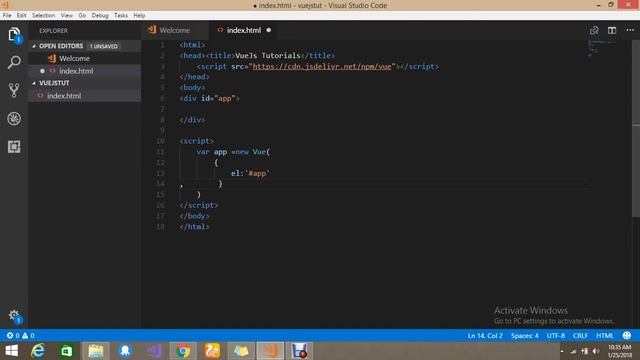Viewport: 640px width, 360px height.
Task: Open the Source Control view
Action: 14,90
